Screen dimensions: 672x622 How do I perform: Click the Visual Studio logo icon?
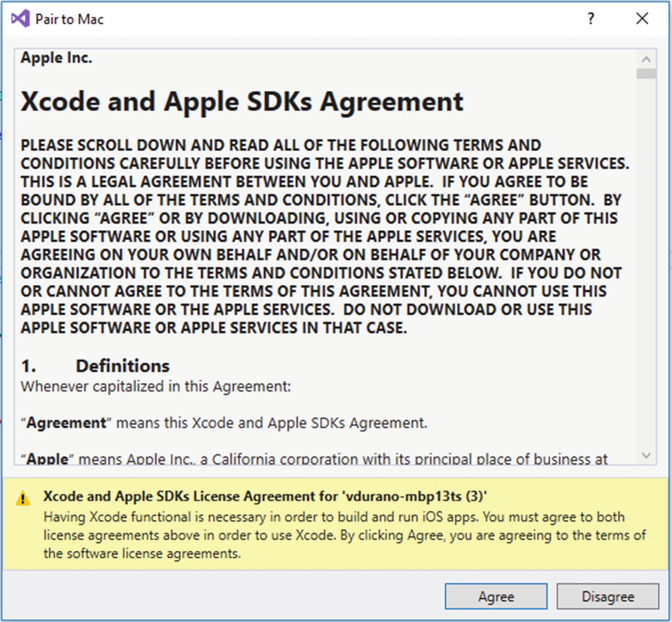20,19
